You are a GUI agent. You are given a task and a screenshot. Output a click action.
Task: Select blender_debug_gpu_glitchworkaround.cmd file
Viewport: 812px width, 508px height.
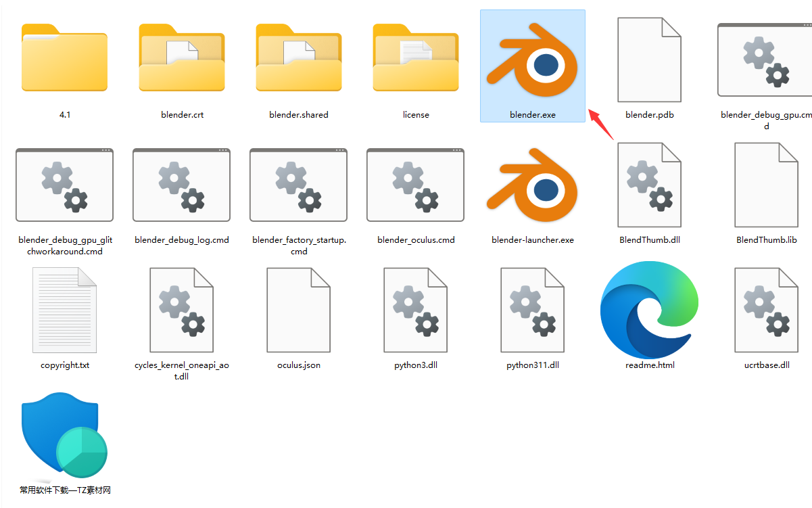point(64,186)
